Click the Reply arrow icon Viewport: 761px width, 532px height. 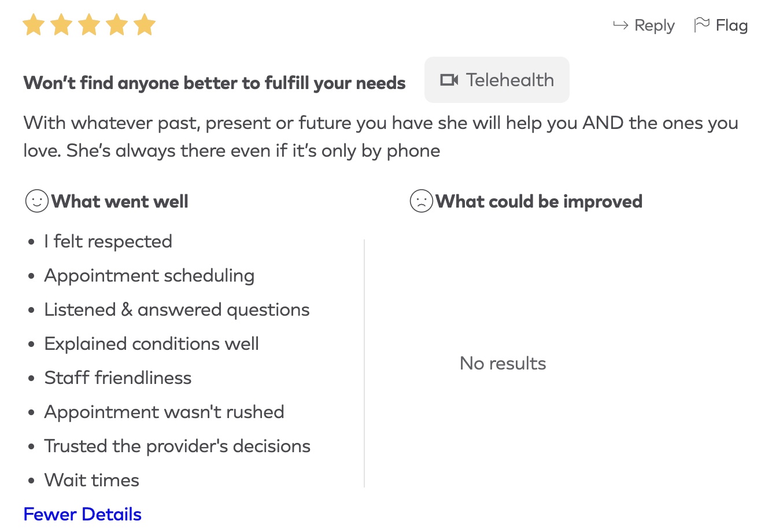coord(620,25)
